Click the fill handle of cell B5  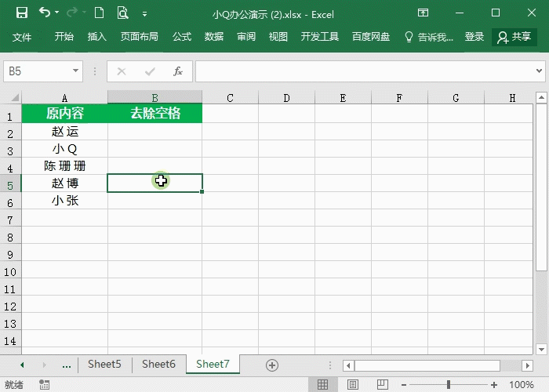pos(202,191)
